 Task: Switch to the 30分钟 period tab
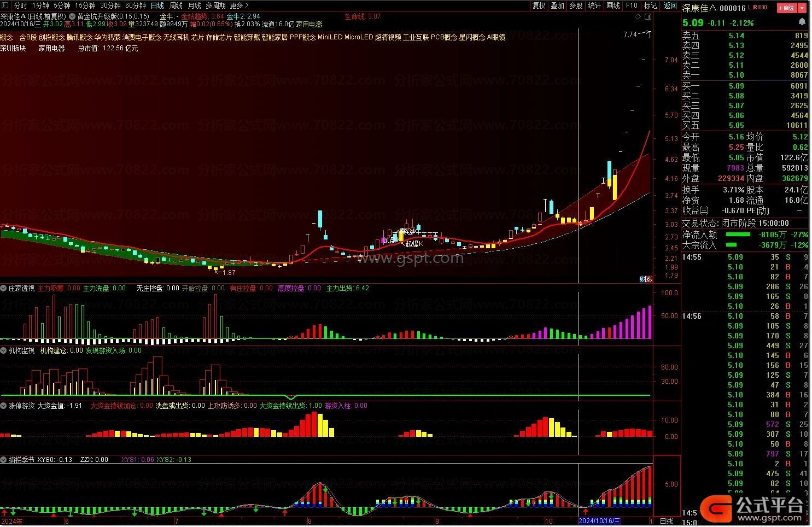[110, 5]
